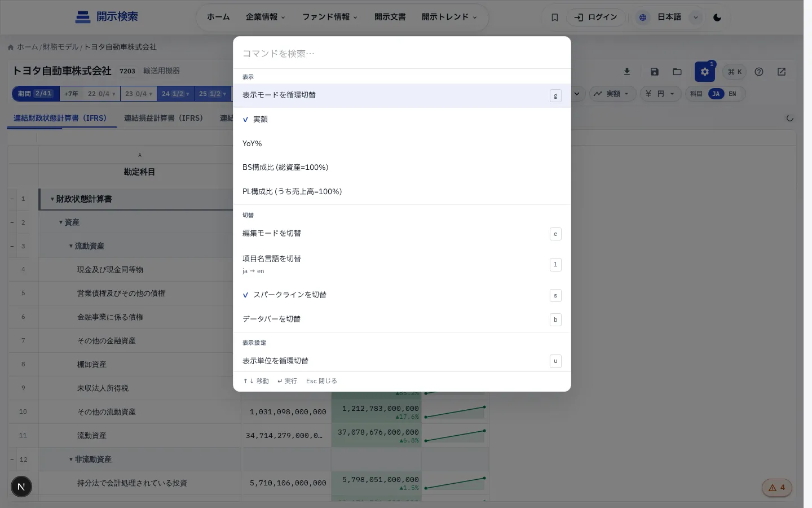Click 現金及び現金同等物 row

[110, 270]
